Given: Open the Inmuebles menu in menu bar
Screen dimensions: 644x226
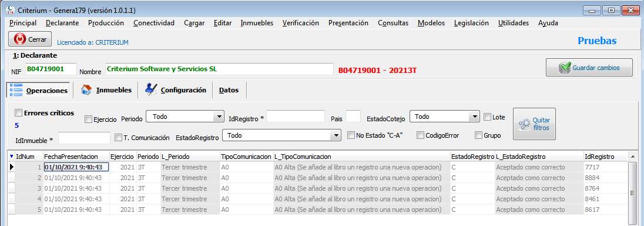Looking at the screenshot, I should [x=257, y=23].
